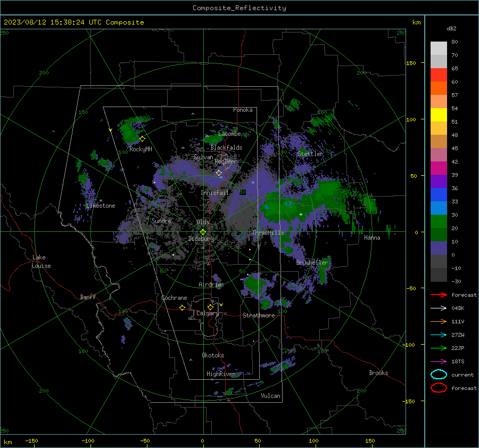Click the ThreeHills label
Viewport: 479px width, 448px height.
(268, 233)
